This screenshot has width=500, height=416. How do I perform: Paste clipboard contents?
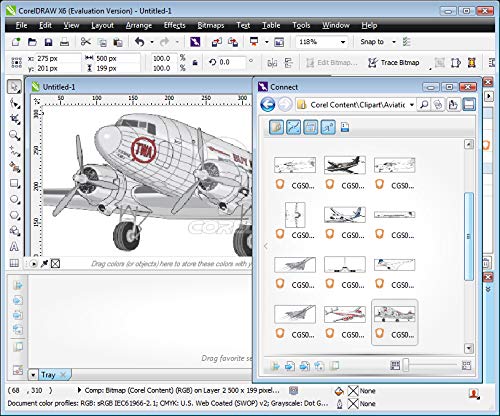[118, 42]
